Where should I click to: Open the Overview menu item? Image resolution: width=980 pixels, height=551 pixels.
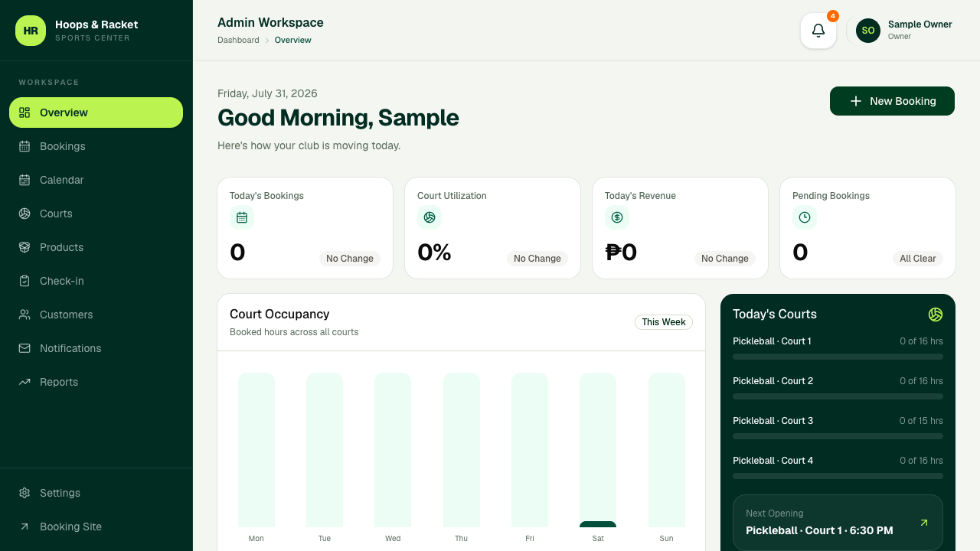point(96,112)
